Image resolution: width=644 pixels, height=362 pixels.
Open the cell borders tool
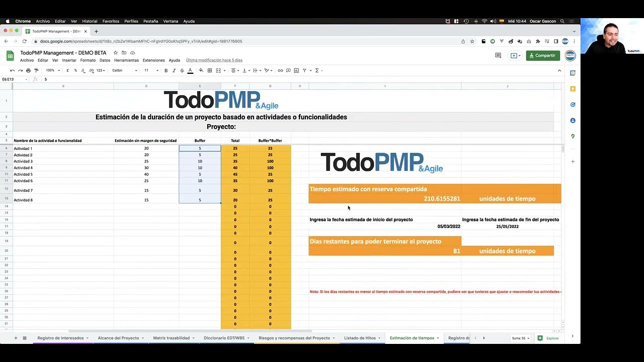coord(210,70)
